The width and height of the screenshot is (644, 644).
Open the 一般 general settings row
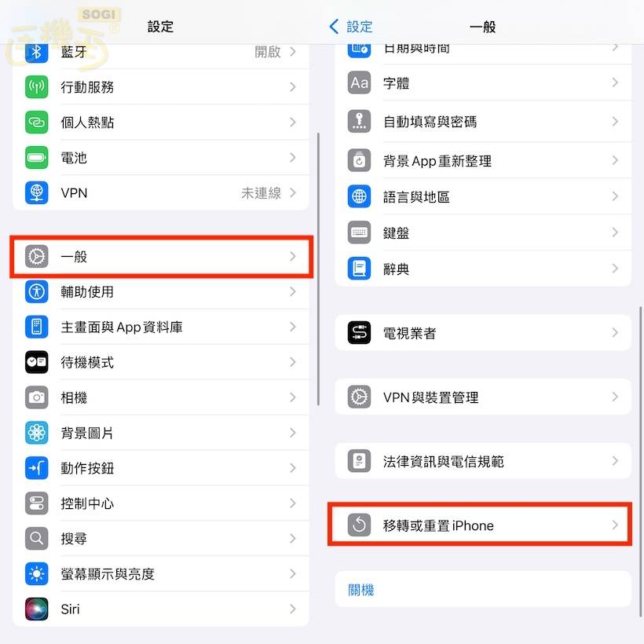click(x=161, y=257)
